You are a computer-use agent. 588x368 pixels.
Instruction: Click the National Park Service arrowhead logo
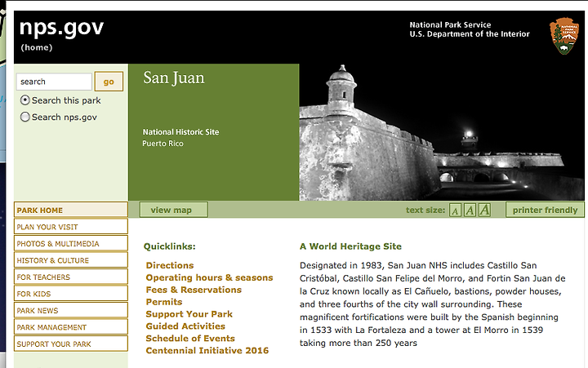(564, 36)
